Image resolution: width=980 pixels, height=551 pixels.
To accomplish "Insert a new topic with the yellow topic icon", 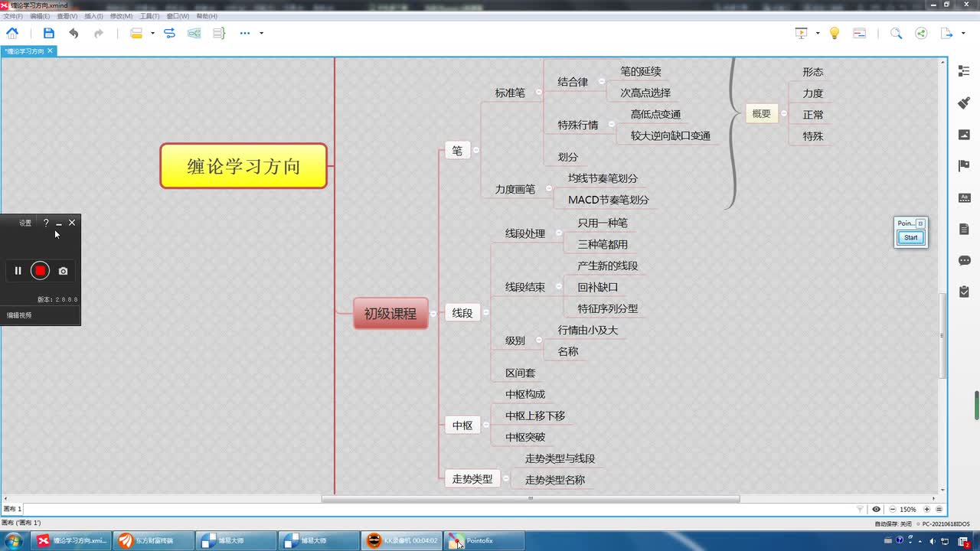I will [x=136, y=33].
